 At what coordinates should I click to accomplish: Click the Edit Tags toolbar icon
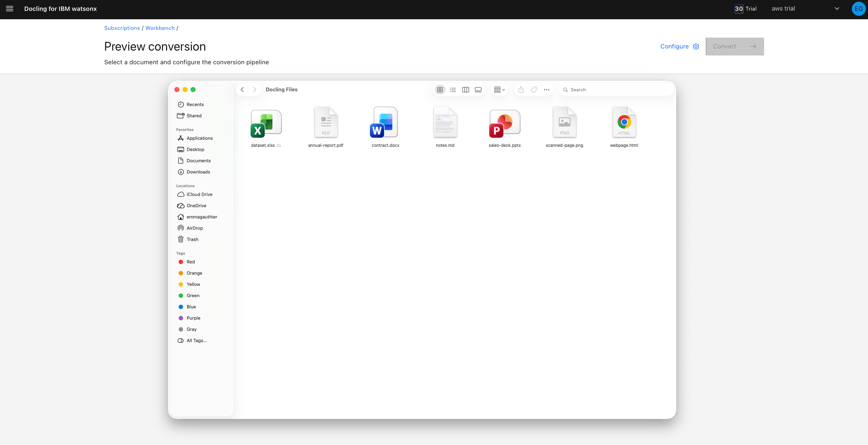[534, 90]
